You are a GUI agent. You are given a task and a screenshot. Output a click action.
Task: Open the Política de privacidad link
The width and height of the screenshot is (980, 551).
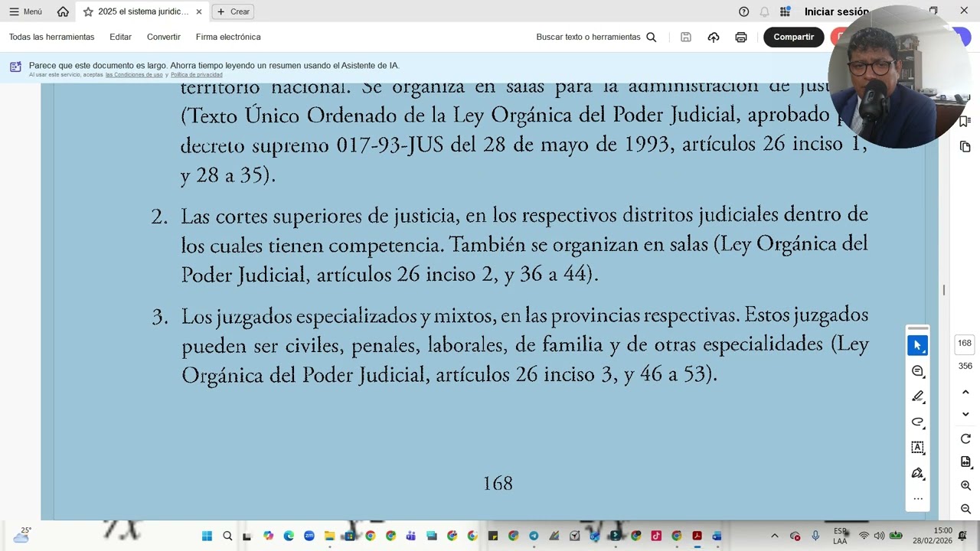tap(196, 74)
